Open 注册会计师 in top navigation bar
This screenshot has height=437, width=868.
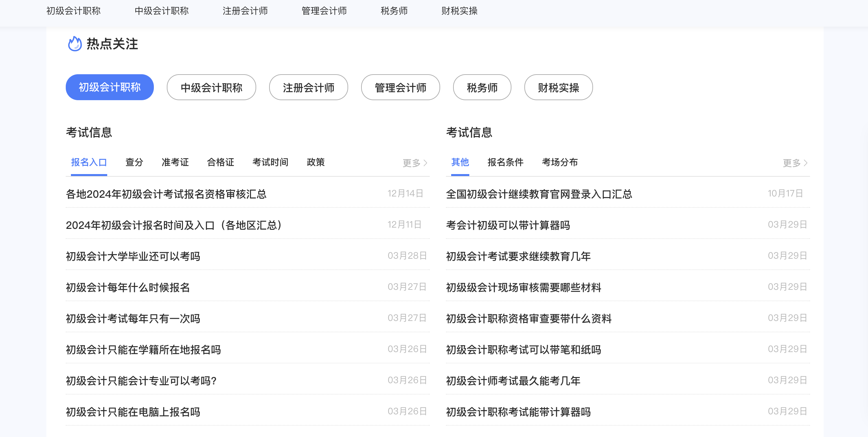245,11
